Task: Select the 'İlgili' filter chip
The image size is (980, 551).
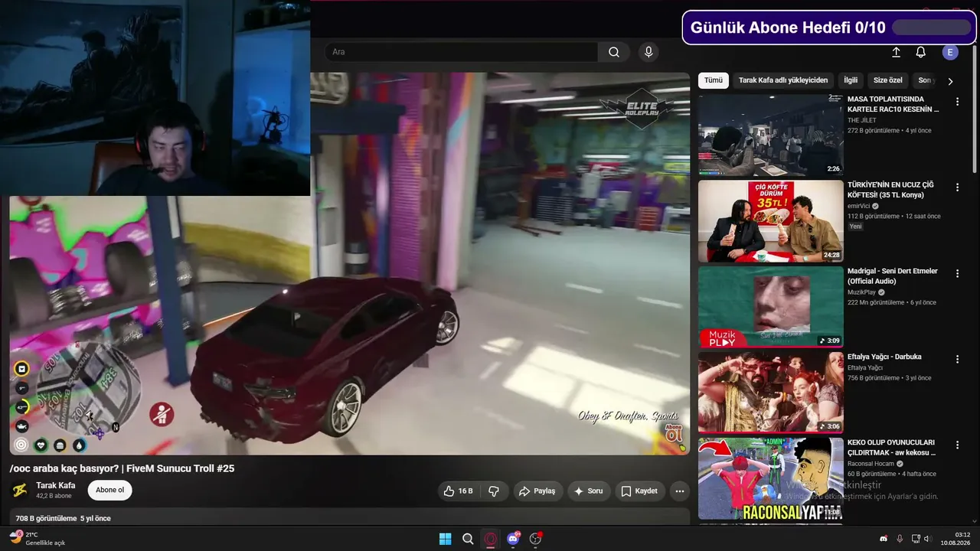Action: pos(851,80)
